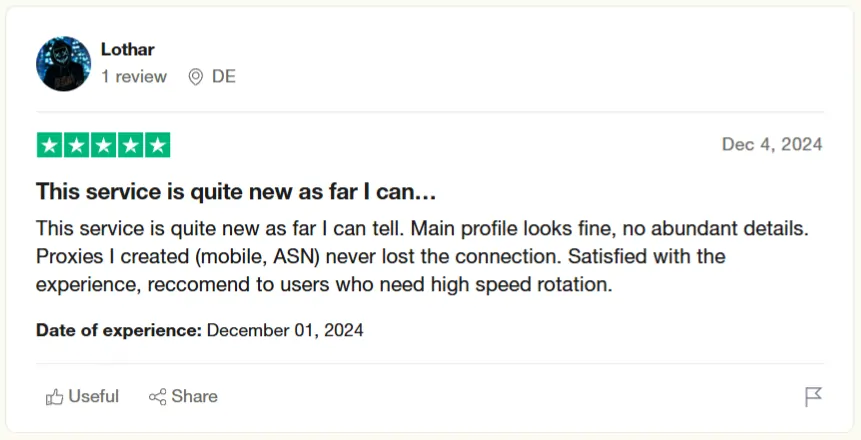Click the Dec 4, 2024 review date

772,145
